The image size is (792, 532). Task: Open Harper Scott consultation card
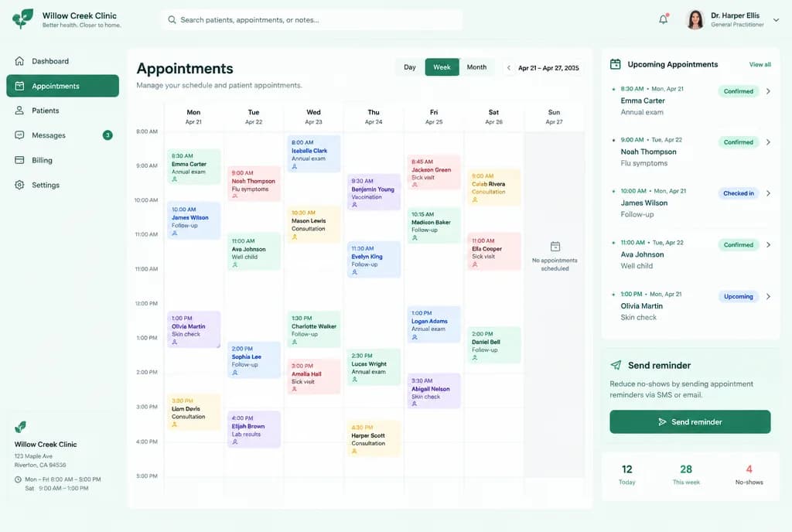374,439
